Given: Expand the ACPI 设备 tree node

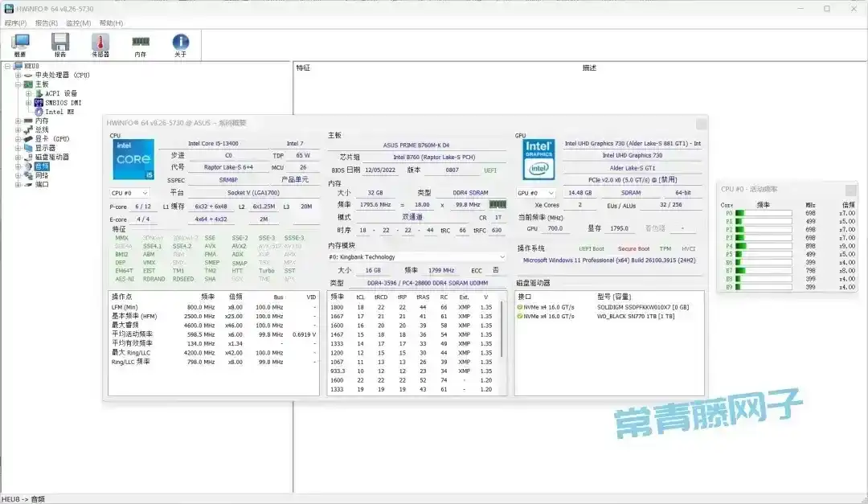Looking at the screenshot, I should pyautogui.click(x=28, y=93).
